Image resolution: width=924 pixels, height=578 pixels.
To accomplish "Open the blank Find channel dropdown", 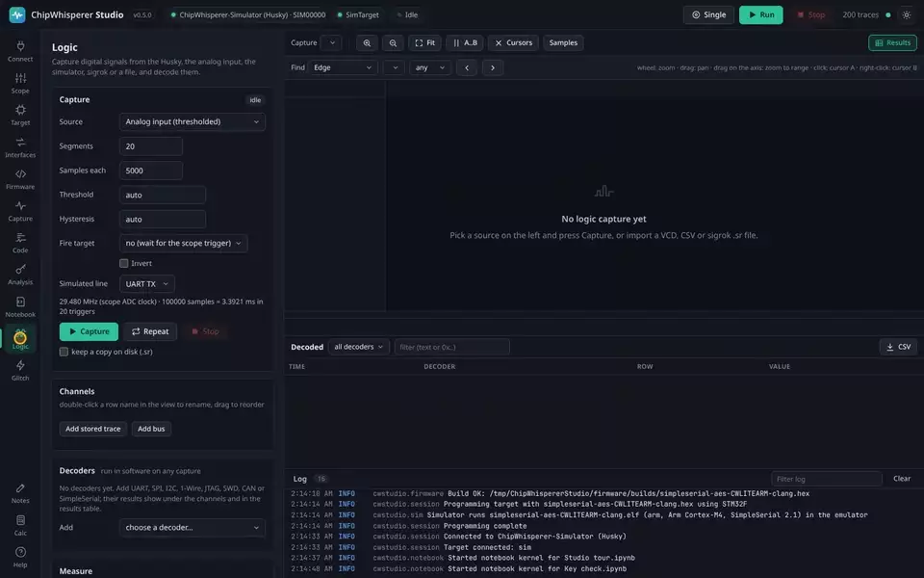I will click(x=394, y=67).
